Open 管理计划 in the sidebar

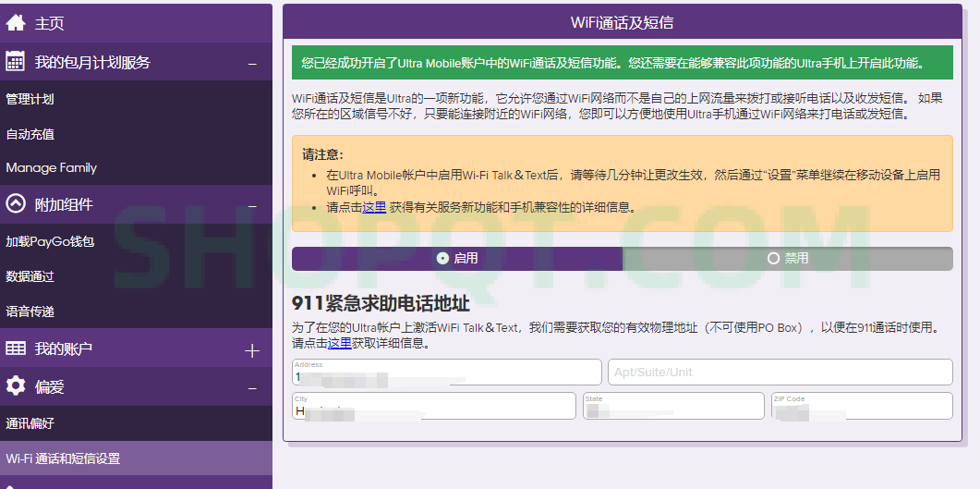(x=30, y=99)
